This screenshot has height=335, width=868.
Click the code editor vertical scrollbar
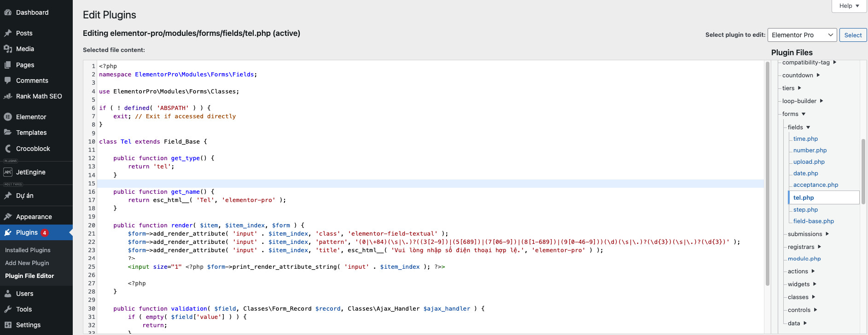click(767, 175)
